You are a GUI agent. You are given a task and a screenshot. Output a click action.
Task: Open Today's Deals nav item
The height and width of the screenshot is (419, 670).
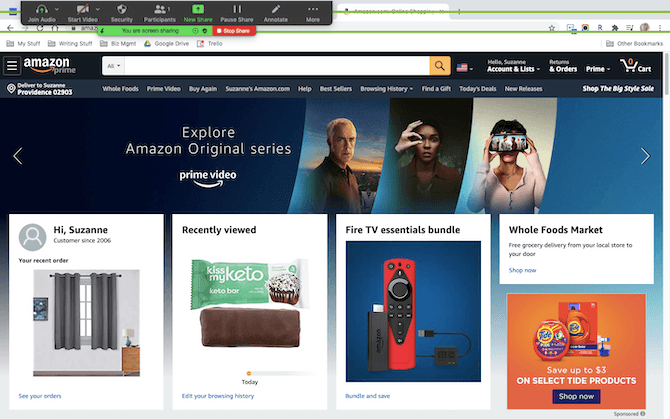[478, 89]
